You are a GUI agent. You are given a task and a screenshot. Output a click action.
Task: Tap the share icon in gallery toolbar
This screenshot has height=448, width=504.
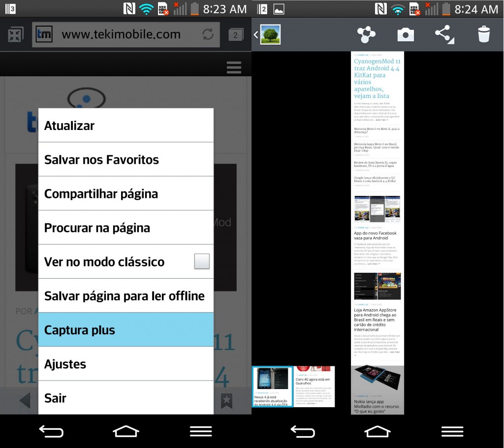click(444, 34)
